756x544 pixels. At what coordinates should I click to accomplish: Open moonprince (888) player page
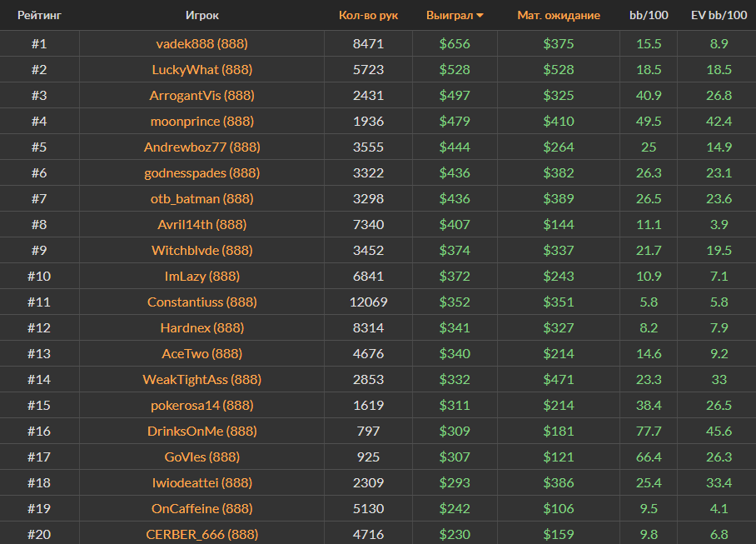(x=201, y=121)
